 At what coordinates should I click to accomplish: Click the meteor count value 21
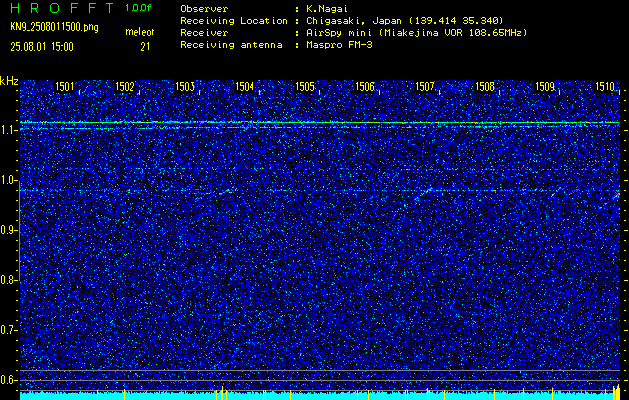145,47
